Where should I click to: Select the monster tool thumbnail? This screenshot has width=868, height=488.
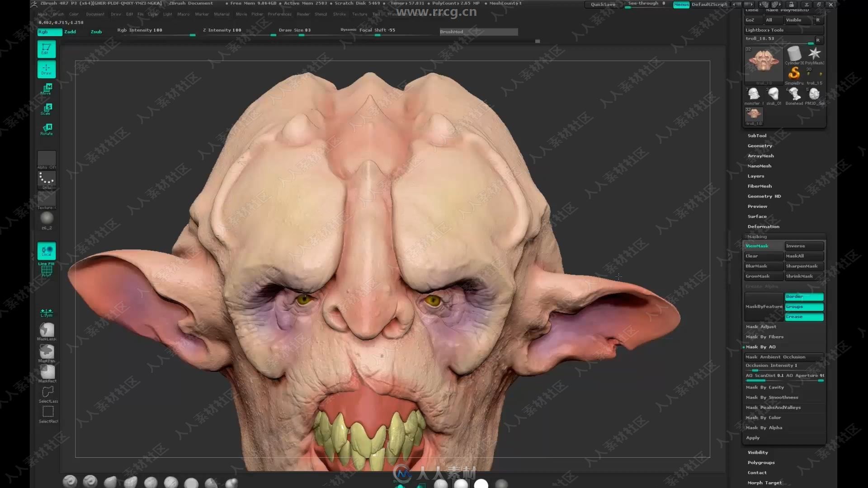click(x=754, y=96)
